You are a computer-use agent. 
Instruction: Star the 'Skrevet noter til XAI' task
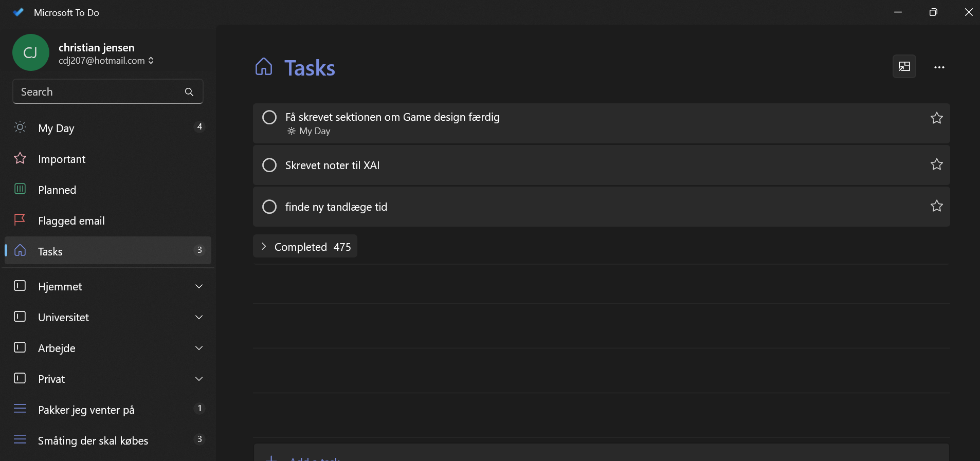click(936, 164)
